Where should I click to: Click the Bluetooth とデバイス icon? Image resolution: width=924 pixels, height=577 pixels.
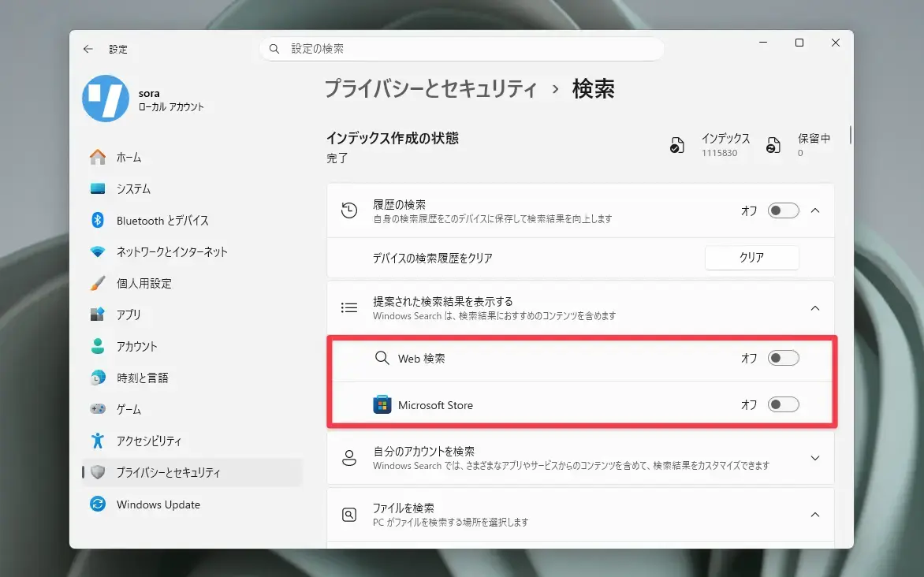(98, 220)
